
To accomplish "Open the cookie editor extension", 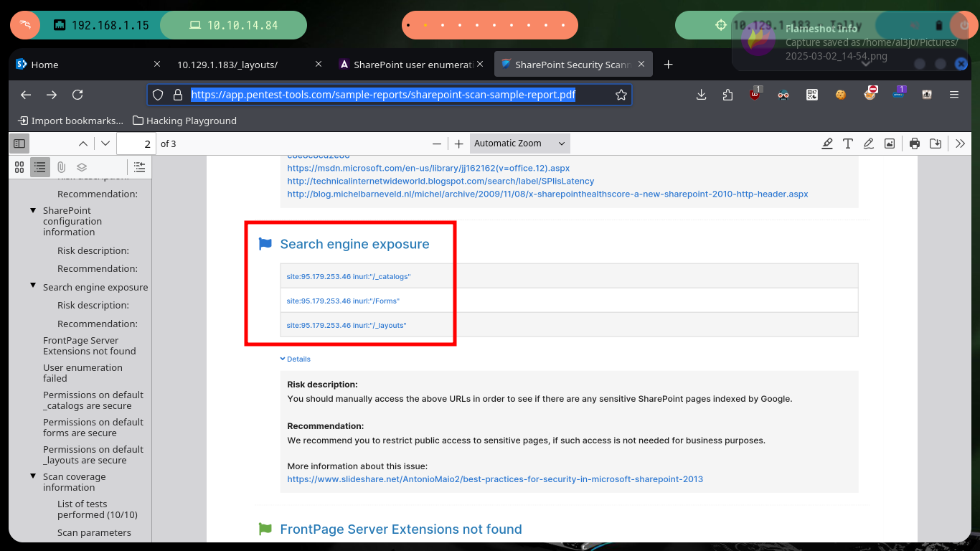I will 840,95.
